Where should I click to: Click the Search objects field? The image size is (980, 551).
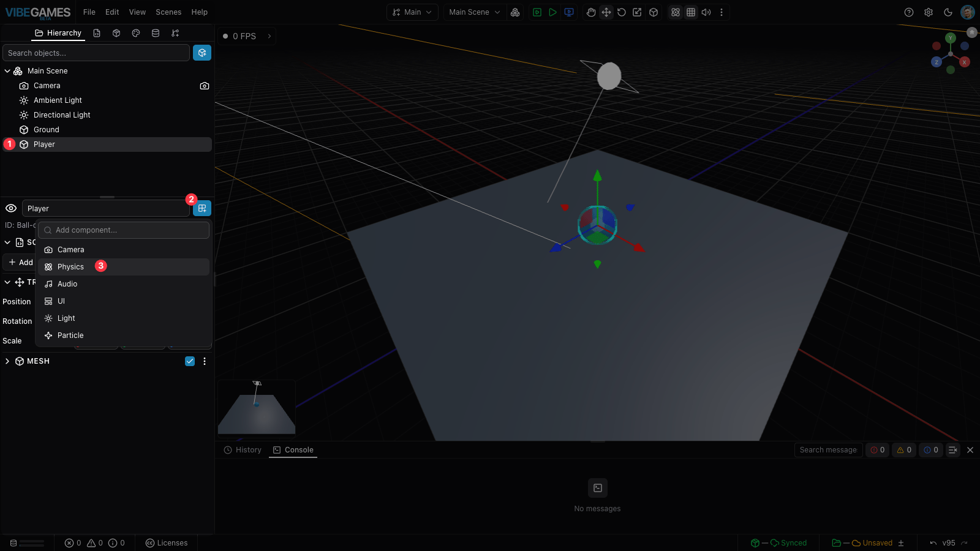96,53
